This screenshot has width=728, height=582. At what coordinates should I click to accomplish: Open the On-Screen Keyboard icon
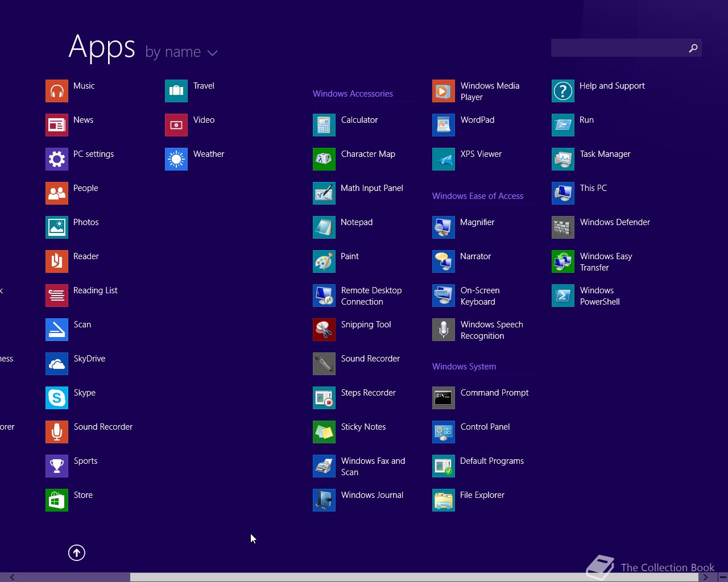point(444,296)
